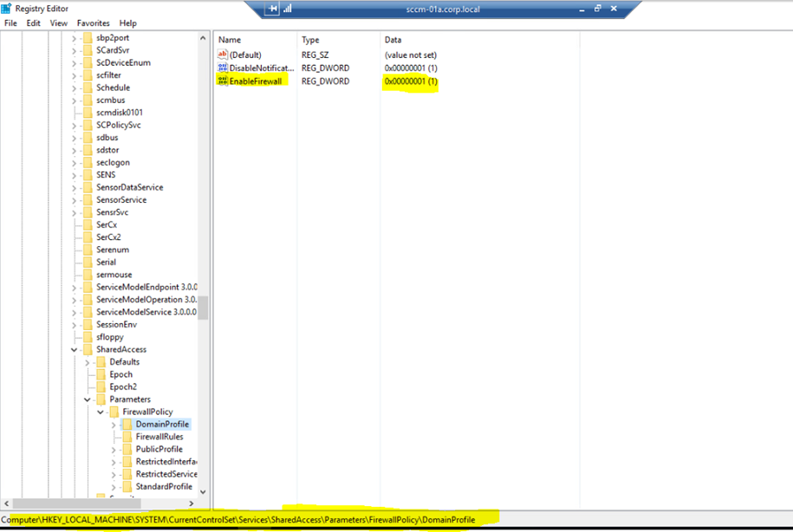Click the Registry Editor app icon
Image resolution: width=793 pixels, height=532 pixels.
tap(6, 9)
